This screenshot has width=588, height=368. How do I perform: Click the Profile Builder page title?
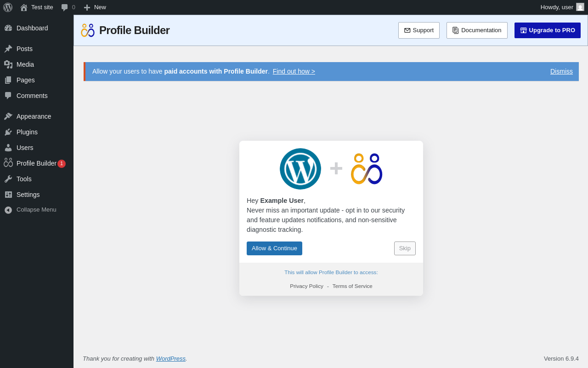click(x=134, y=30)
